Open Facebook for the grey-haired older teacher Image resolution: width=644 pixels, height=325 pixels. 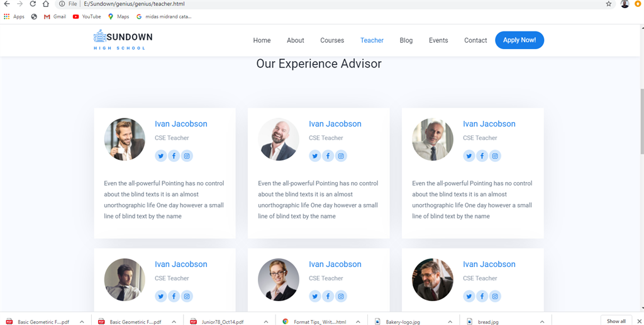point(482,156)
